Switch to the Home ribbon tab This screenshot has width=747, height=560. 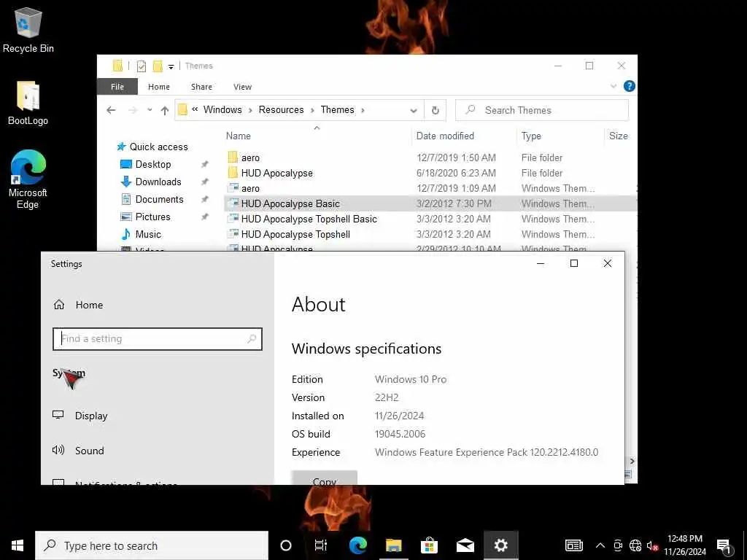coord(158,87)
